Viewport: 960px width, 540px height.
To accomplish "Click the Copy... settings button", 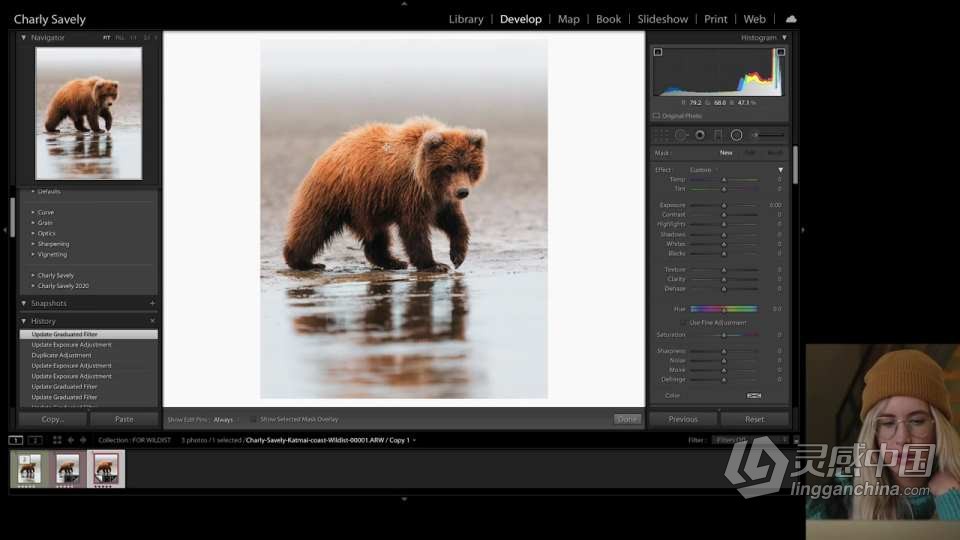I will pyautogui.click(x=53, y=419).
